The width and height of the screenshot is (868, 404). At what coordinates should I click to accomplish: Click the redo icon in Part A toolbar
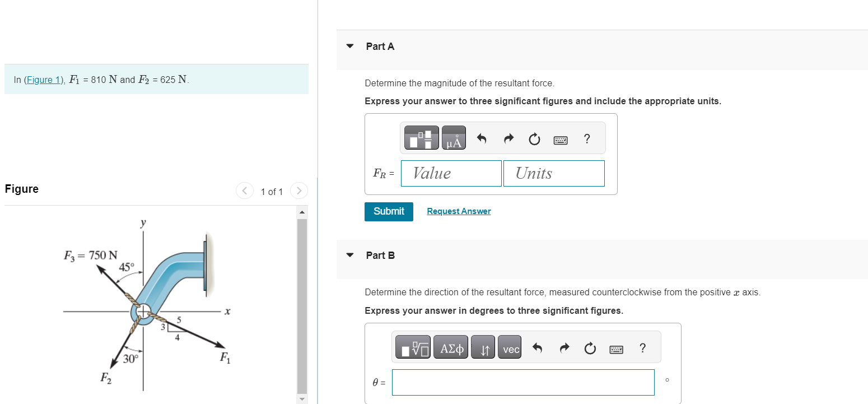(x=508, y=138)
